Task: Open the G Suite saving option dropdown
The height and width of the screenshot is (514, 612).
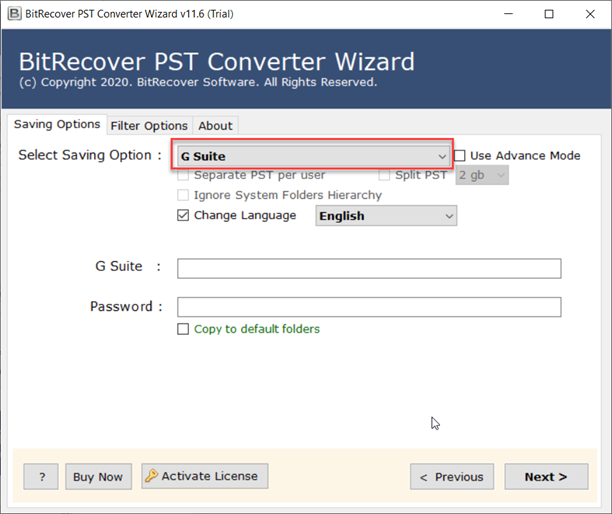Action: pos(313,156)
